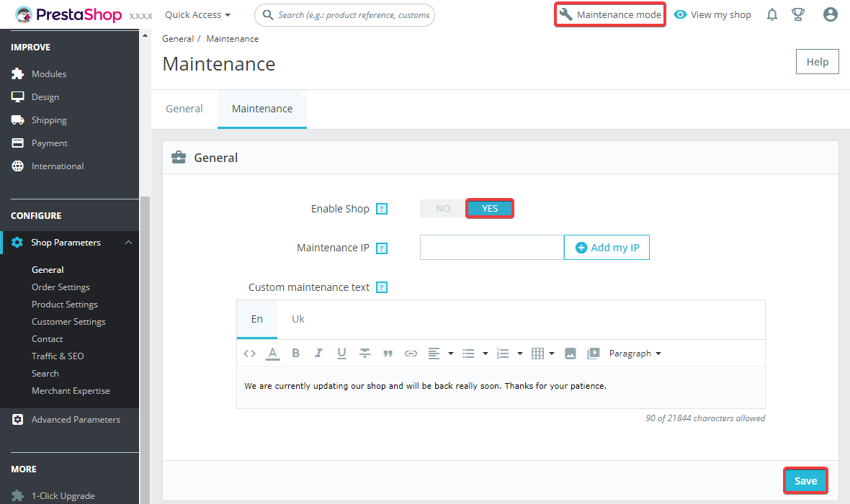The width and height of the screenshot is (850, 504).
Task: Click the notifications bell icon
Action: pyautogui.click(x=772, y=14)
